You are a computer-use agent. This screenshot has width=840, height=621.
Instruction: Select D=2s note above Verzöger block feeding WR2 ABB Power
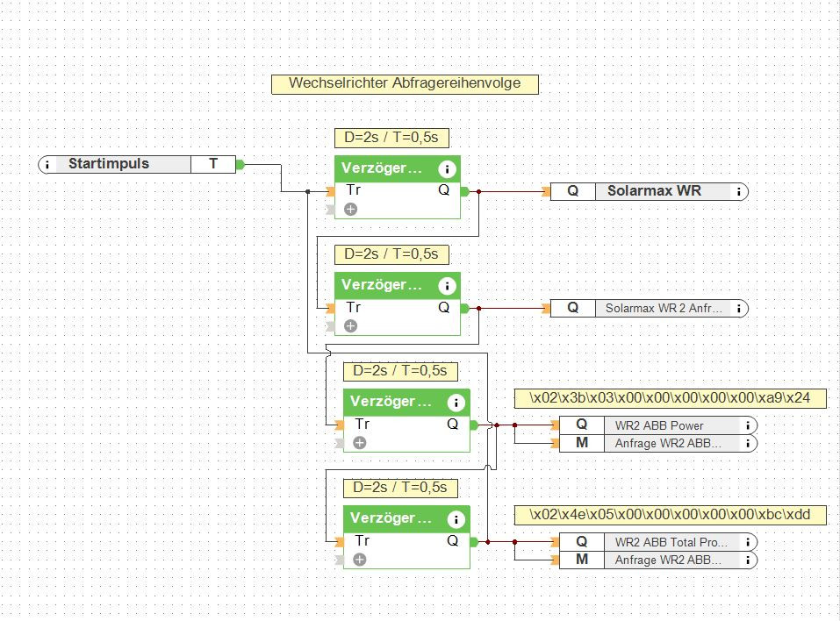click(401, 372)
